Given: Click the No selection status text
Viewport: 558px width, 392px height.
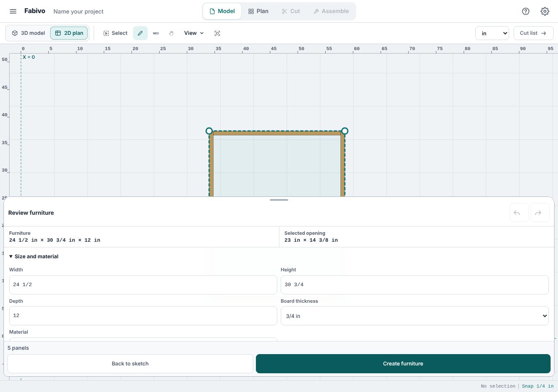Looking at the screenshot, I should (498, 386).
